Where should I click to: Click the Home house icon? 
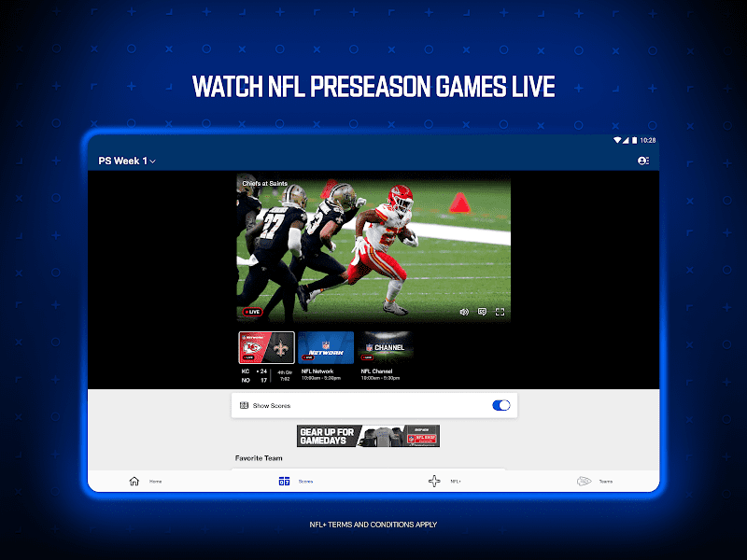coord(134,482)
